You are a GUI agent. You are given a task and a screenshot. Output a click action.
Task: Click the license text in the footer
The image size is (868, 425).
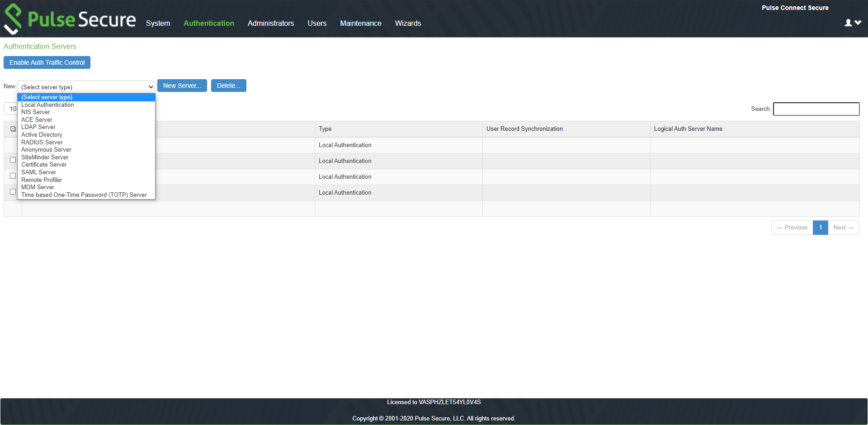point(434,402)
